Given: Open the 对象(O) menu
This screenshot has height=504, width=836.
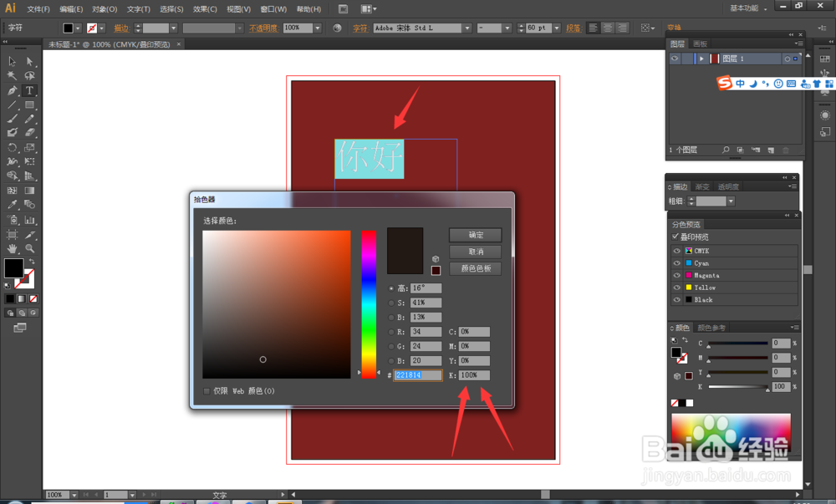Looking at the screenshot, I should 104,9.
